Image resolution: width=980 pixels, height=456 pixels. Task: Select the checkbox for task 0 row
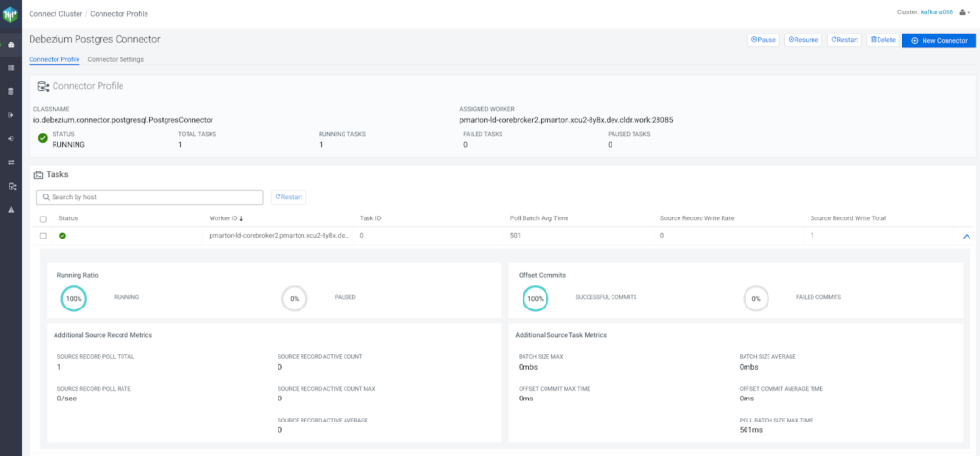[43, 235]
